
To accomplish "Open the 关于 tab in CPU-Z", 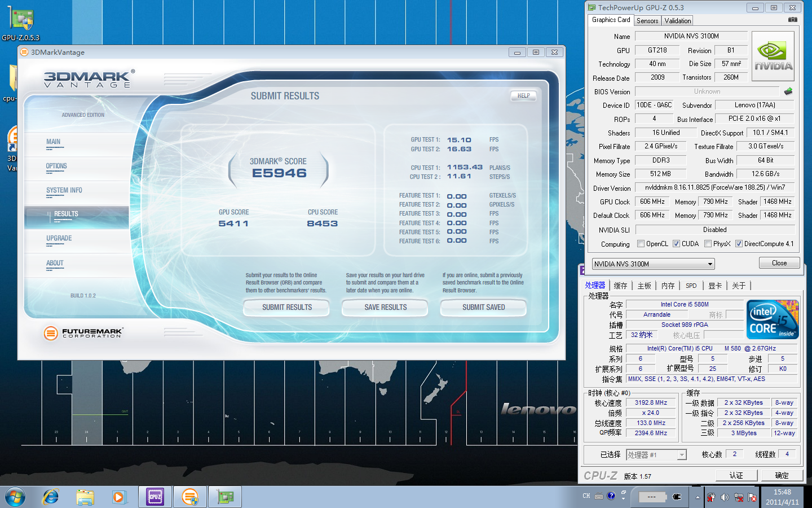I will [739, 286].
